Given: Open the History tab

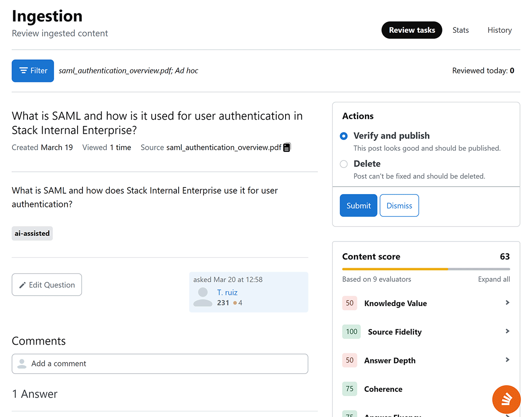Looking at the screenshot, I should tap(499, 30).
